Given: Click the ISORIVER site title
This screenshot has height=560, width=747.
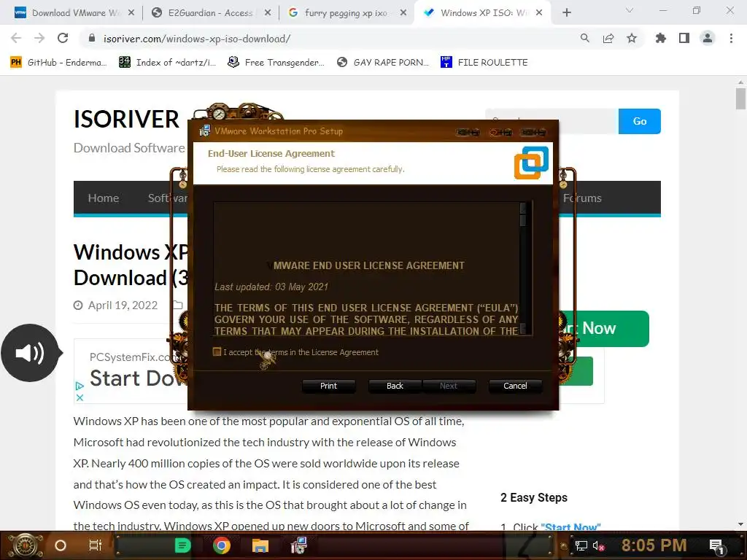Looking at the screenshot, I should (x=126, y=119).
